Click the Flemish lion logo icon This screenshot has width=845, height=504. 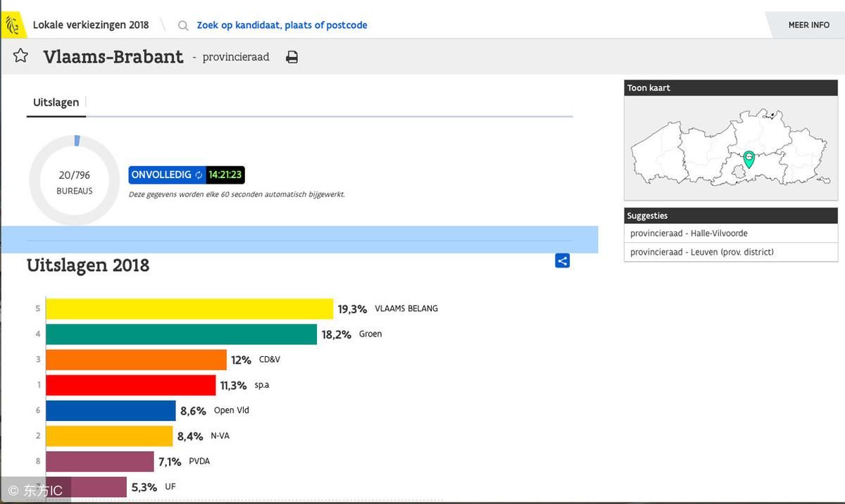[13, 25]
